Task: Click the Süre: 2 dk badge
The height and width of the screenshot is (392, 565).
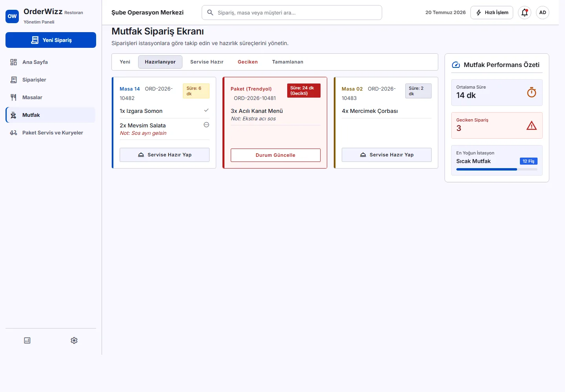Action: [x=418, y=91]
